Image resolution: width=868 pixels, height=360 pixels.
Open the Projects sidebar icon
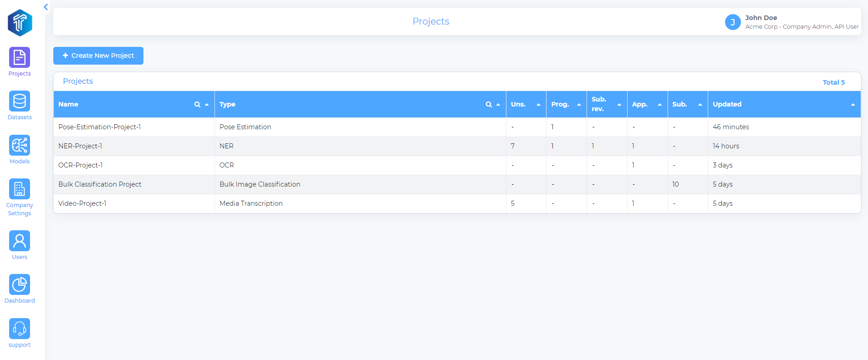[20, 57]
